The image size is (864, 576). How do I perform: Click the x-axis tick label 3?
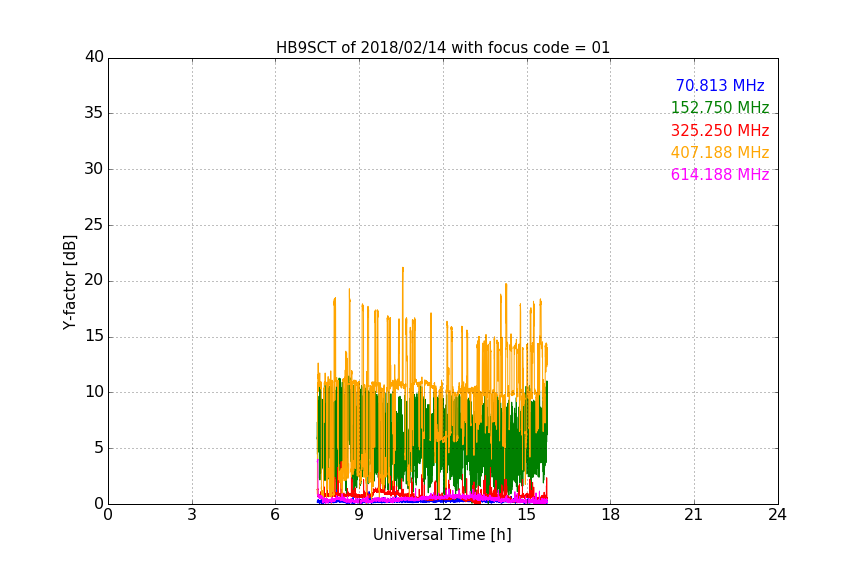pos(192,515)
